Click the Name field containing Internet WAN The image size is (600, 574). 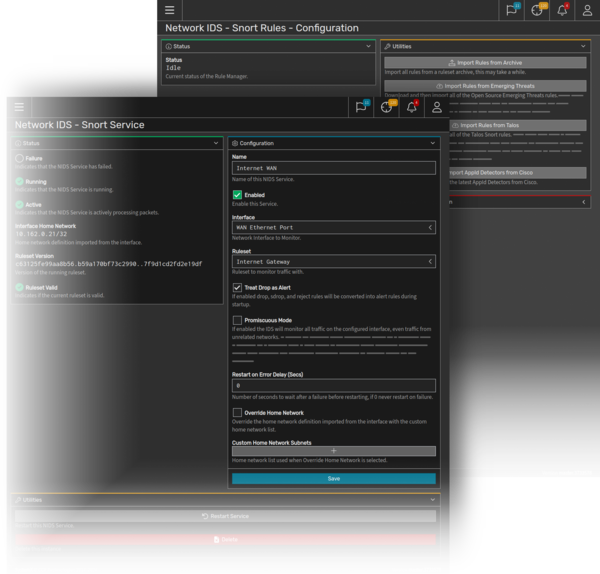[x=333, y=169]
